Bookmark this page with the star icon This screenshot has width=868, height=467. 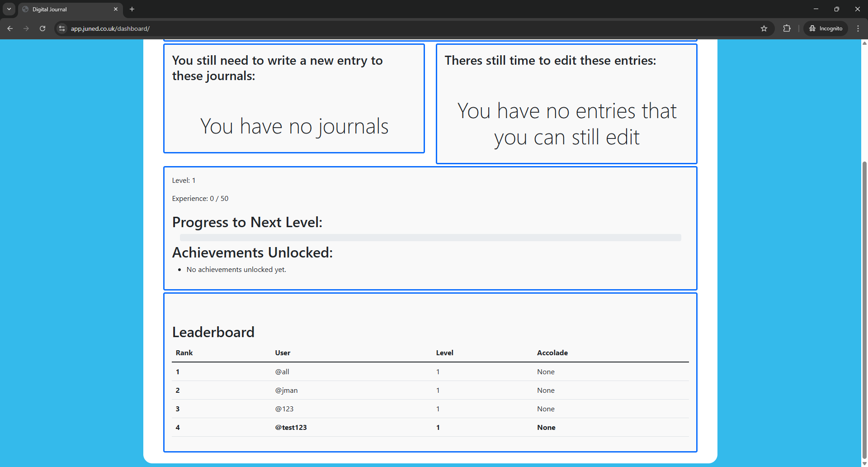click(x=764, y=29)
